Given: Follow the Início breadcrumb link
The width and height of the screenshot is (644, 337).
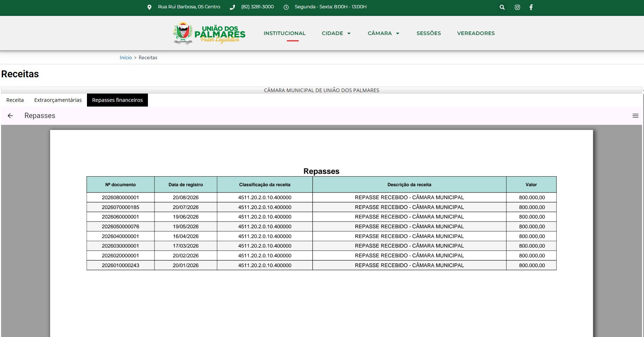Looking at the screenshot, I should (126, 57).
